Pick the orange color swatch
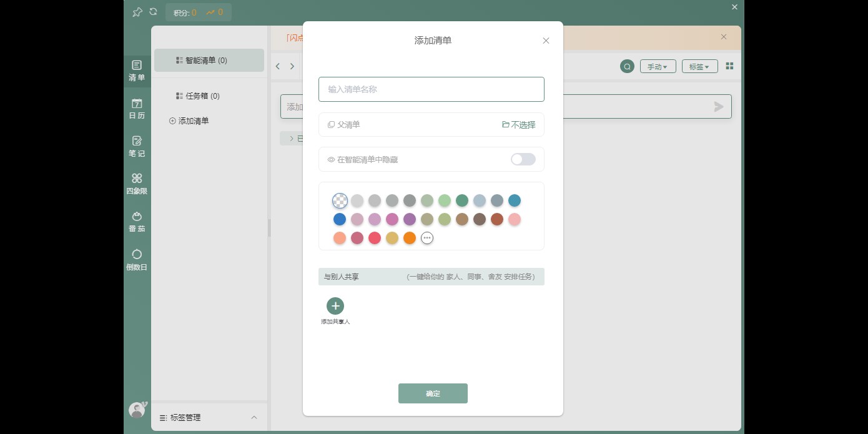This screenshot has width=868, height=434. point(410,238)
